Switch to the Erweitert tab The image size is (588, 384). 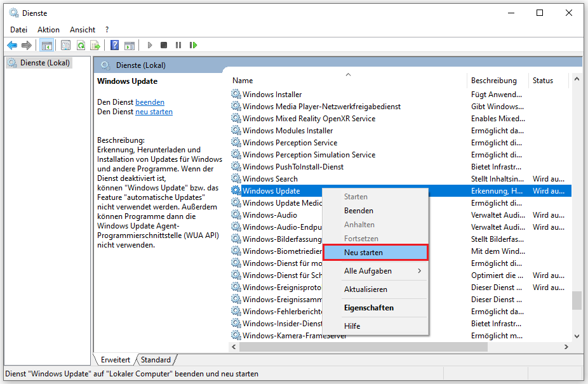pyautogui.click(x=115, y=360)
